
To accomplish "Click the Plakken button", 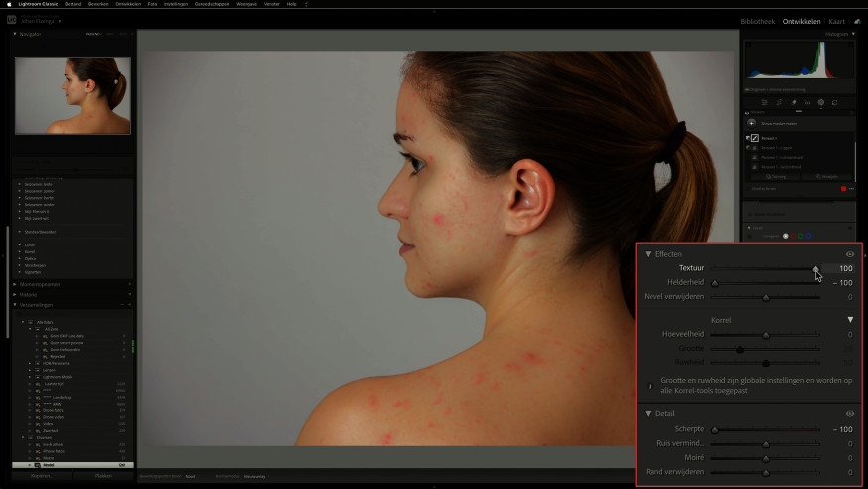I will [x=103, y=476].
